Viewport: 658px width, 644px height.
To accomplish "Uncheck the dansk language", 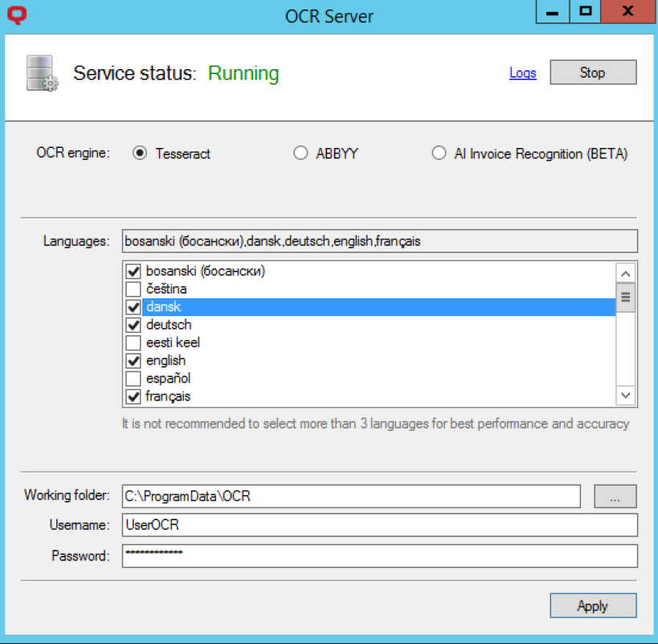I will pos(134,306).
